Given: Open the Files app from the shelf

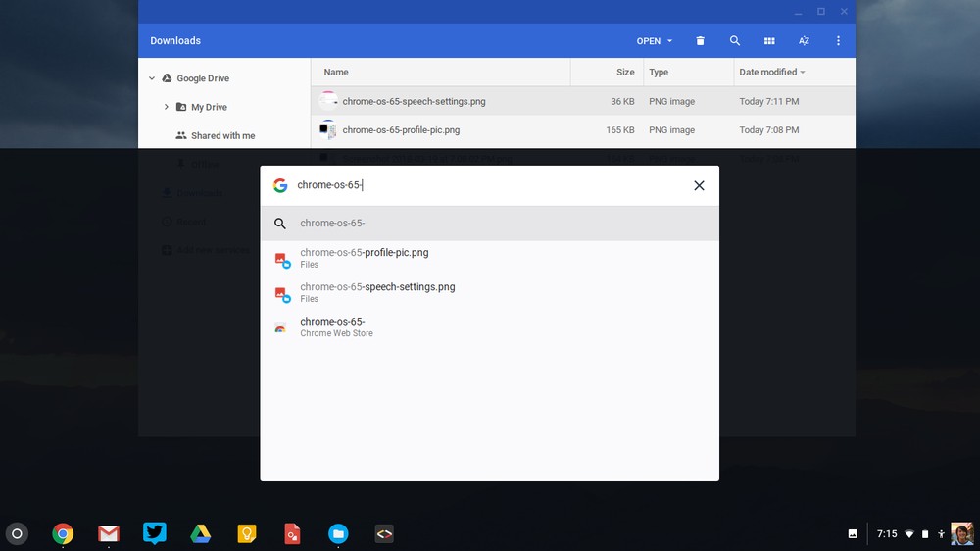Looking at the screenshot, I should tap(338, 533).
